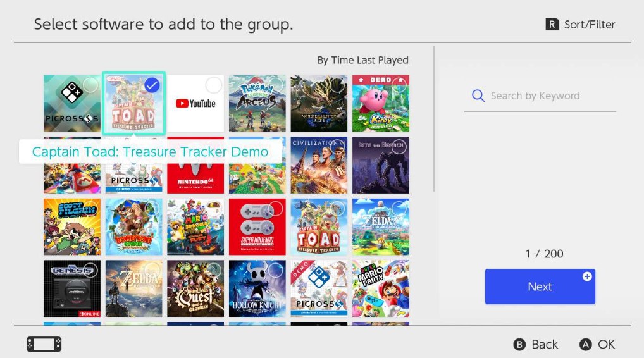Open the Sort/Filter options
This screenshot has height=358, width=644.
coord(580,25)
